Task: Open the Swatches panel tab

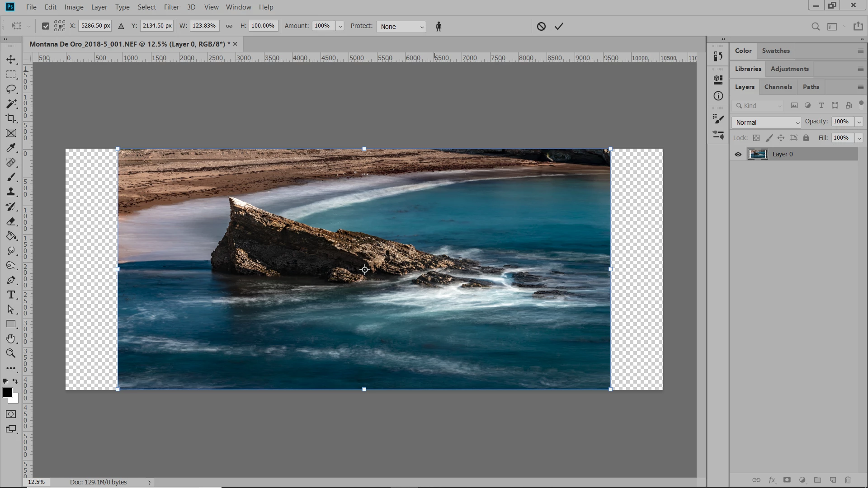Action: click(x=775, y=51)
